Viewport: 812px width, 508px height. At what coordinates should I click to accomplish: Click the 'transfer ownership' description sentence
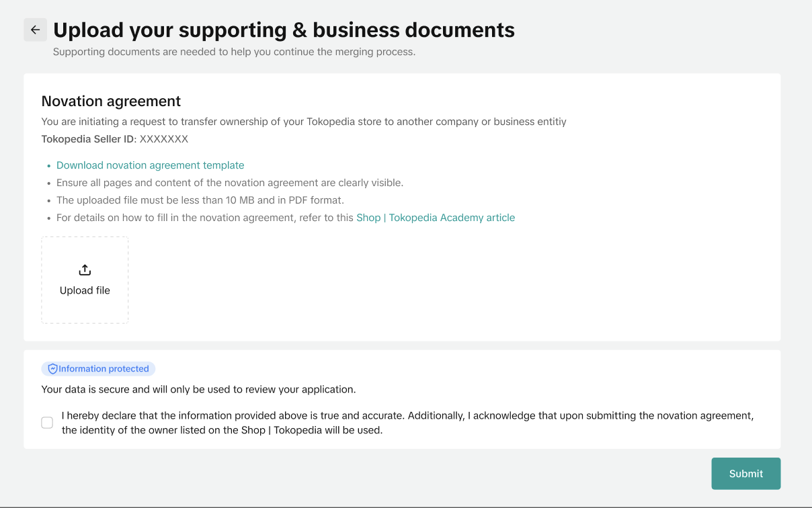pyautogui.click(x=303, y=122)
